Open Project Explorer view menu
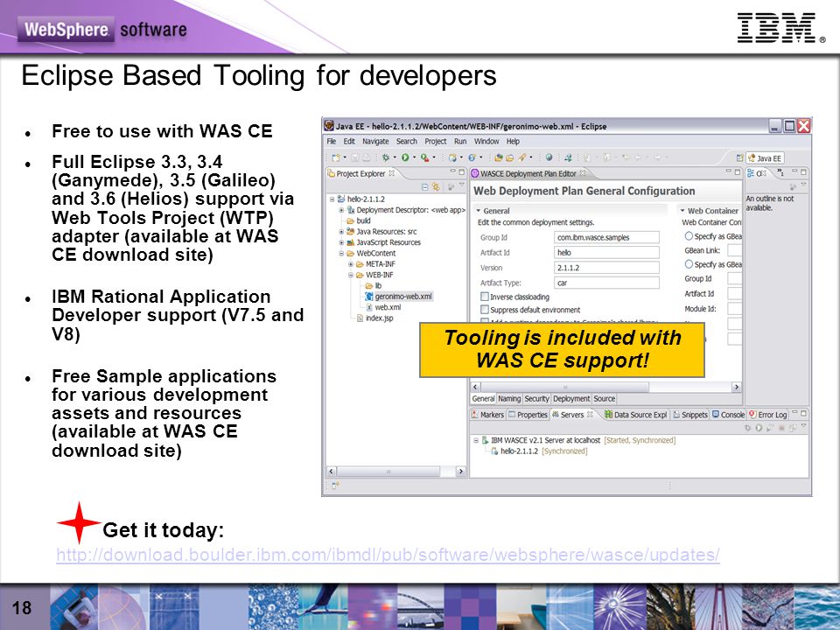Viewport: 840px width, 630px height. pos(462,184)
